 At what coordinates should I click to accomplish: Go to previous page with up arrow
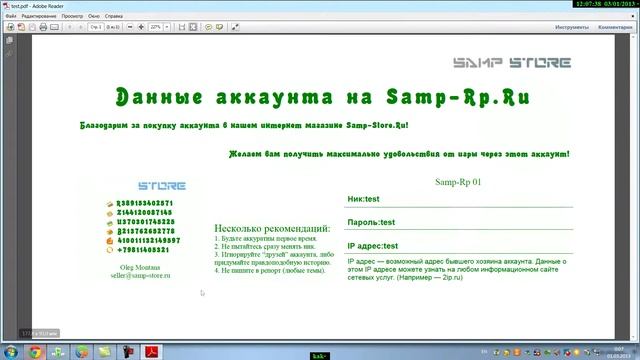pyautogui.click(x=70, y=27)
